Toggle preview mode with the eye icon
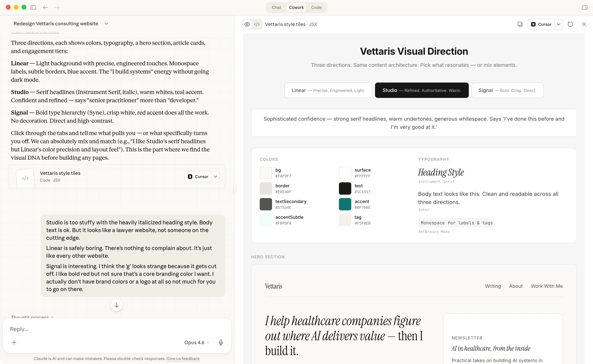This screenshot has height=364, width=593. 247,24
